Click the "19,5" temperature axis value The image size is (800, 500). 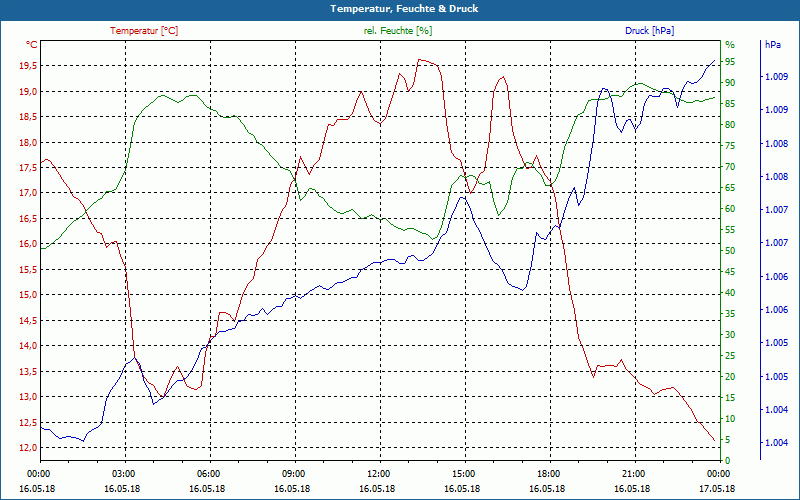pyautogui.click(x=28, y=66)
